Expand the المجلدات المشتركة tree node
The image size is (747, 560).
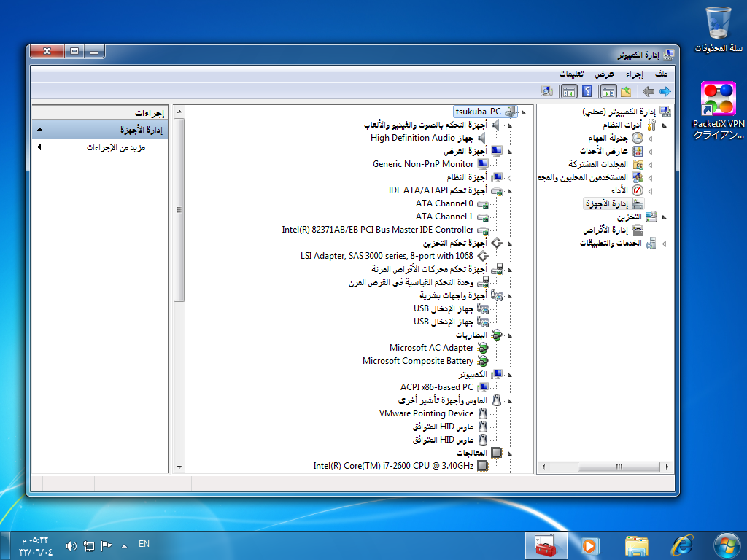[x=650, y=165]
